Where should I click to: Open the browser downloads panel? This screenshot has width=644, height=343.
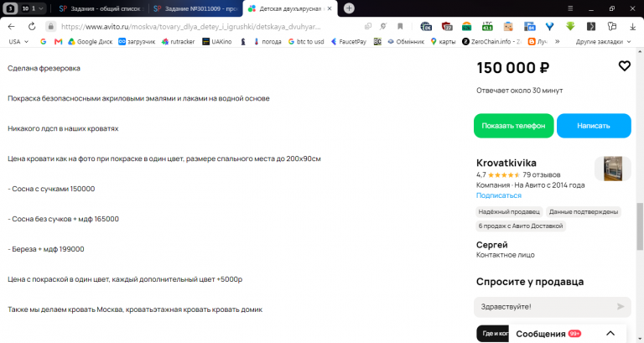[632, 27]
